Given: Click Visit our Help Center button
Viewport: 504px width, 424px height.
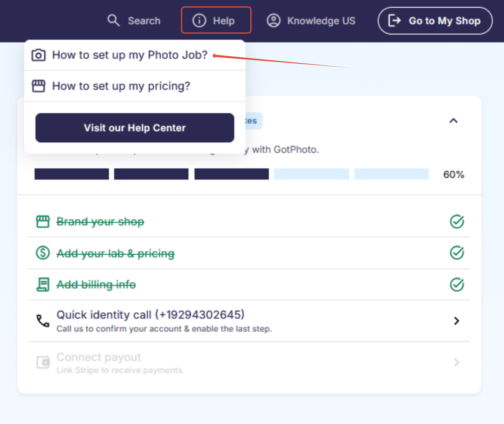Looking at the screenshot, I should (135, 128).
